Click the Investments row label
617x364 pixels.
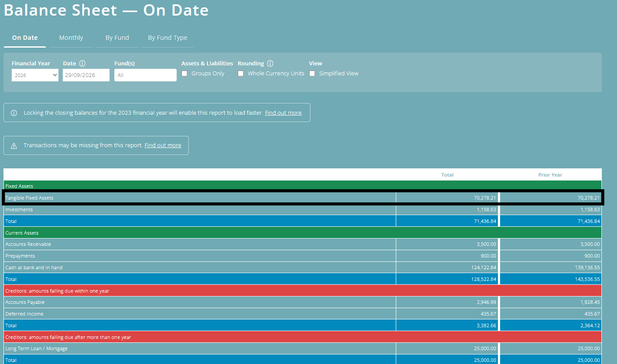click(19, 209)
